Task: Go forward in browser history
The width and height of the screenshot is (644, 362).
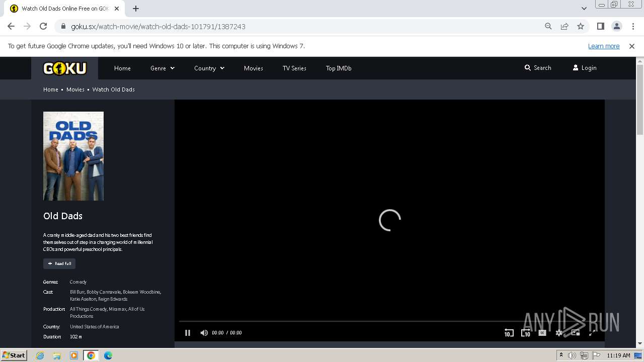Action: tap(27, 26)
